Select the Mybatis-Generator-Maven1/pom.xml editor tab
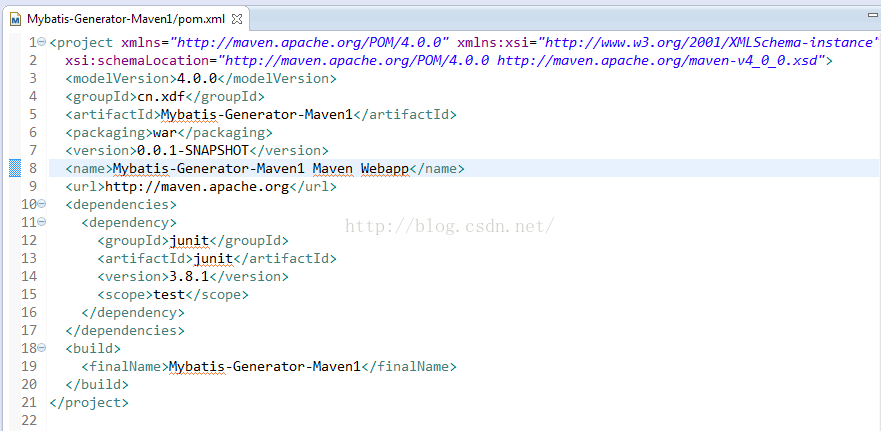Screen dimensions: 881x431 [126, 19]
